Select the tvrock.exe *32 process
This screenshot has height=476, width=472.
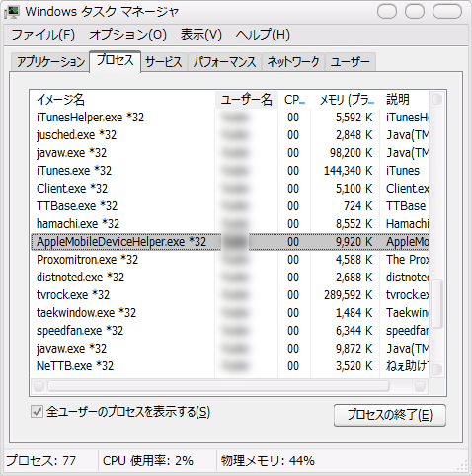click(229, 295)
